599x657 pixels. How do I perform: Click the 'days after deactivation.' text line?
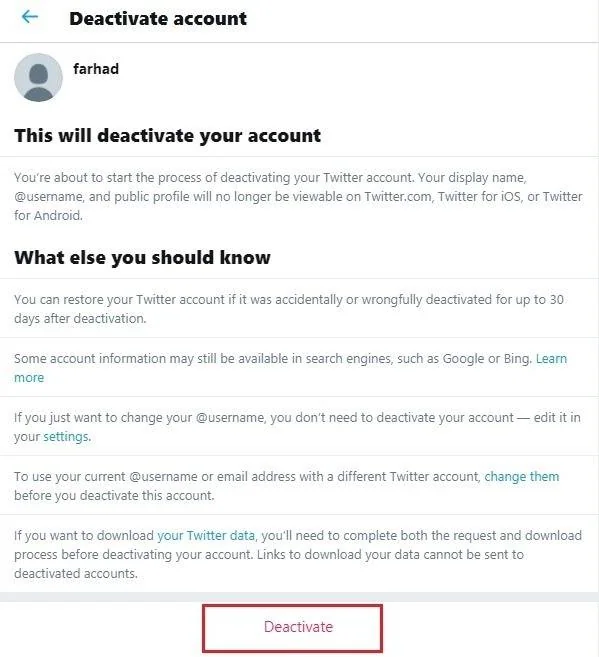pyautogui.click(x=80, y=318)
